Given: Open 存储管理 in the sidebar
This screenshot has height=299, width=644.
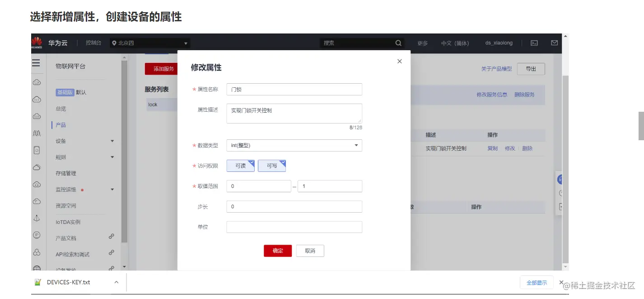Looking at the screenshot, I should click(x=66, y=173).
